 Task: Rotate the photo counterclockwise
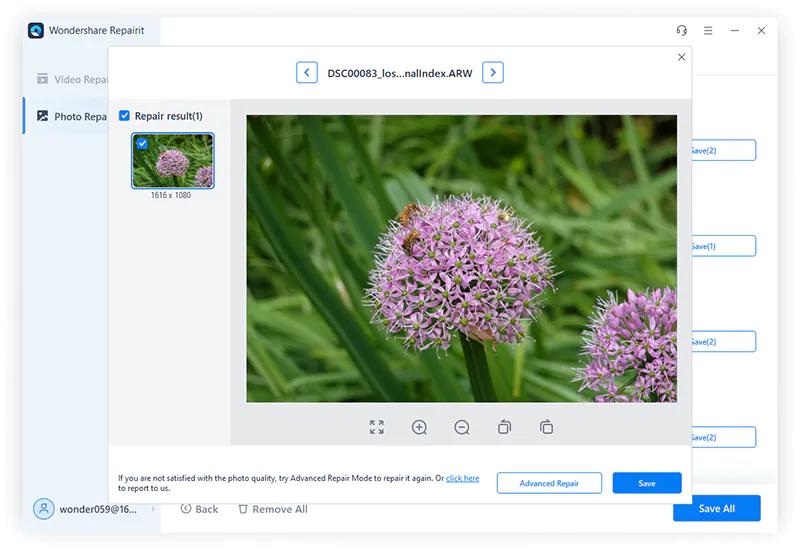point(504,427)
